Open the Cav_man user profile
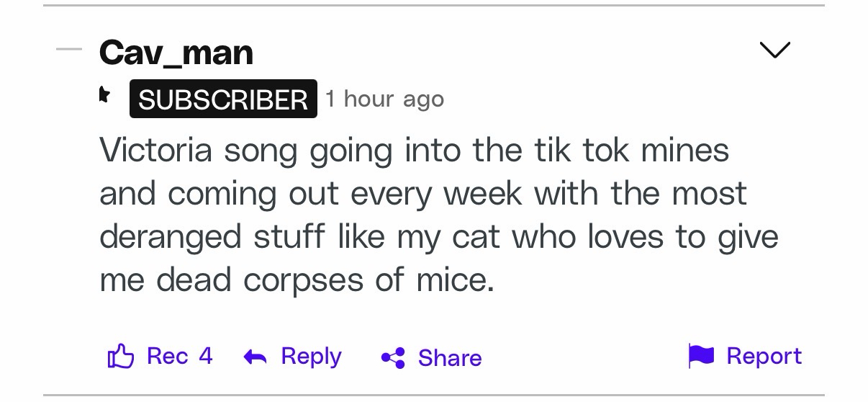Viewport: 868px width, 402px height. (x=176, y=53)
